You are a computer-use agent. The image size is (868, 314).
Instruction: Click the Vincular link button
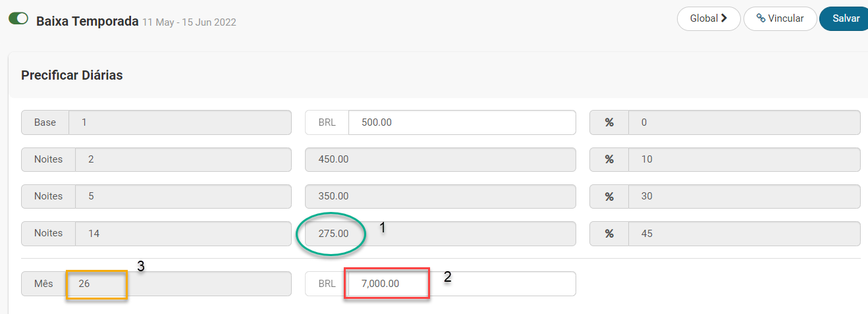pos(780,18)
